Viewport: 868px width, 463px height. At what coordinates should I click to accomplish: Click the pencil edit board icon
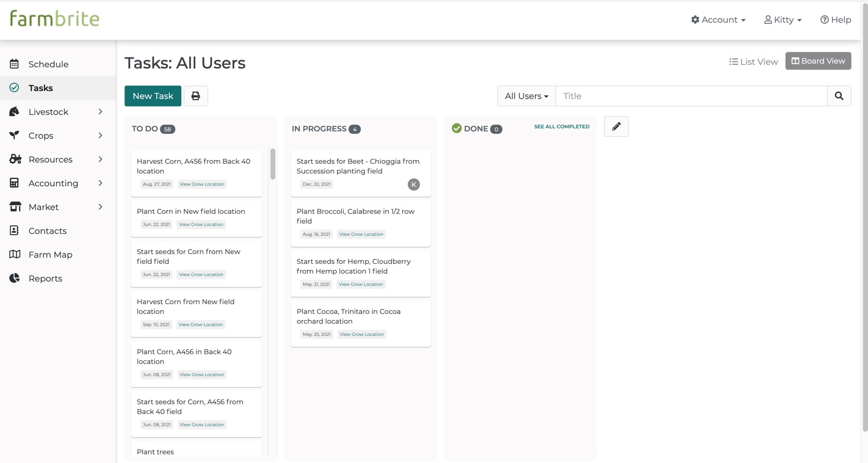click(617, 126)
